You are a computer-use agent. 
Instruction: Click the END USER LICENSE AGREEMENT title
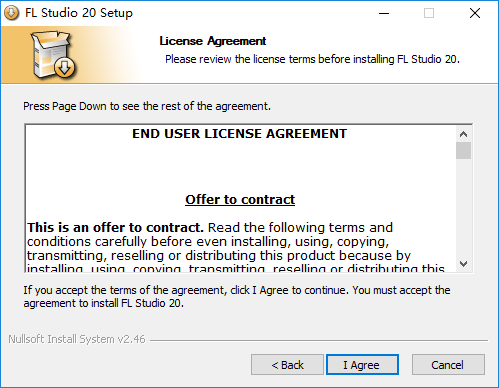point(239,134)
